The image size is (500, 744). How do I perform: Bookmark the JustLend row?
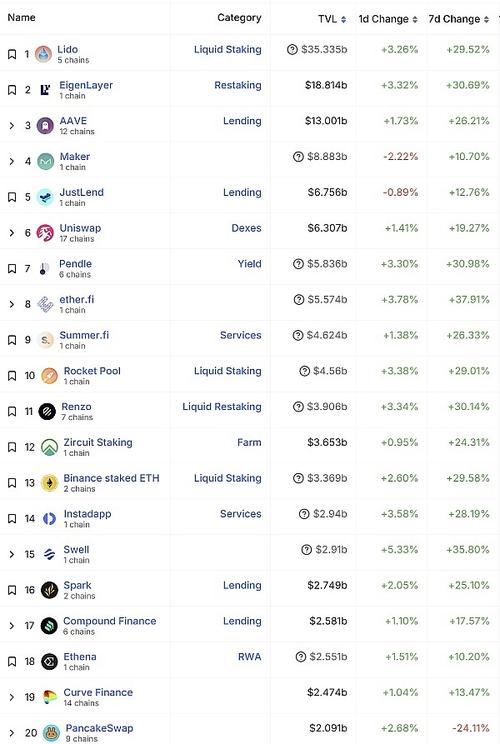[12, 197]
